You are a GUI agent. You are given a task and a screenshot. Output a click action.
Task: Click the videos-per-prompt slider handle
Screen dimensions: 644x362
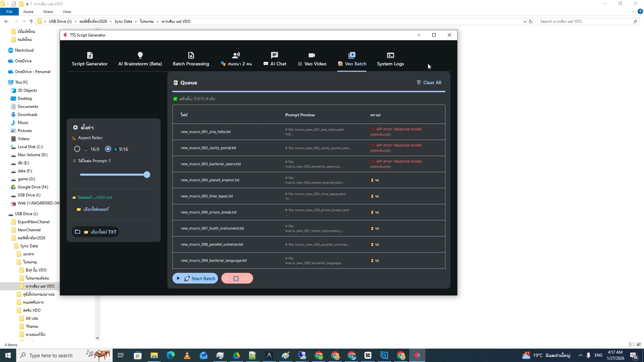tap(147, 175)
